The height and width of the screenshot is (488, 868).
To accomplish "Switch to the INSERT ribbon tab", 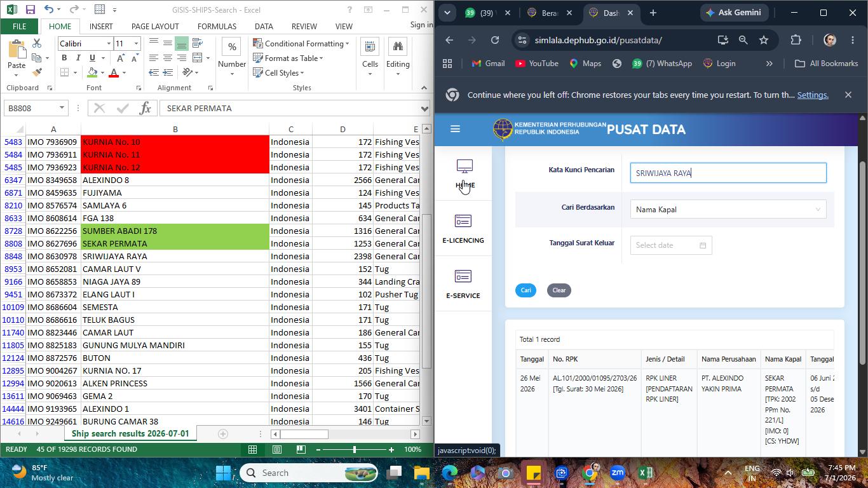I will [101, 26].
